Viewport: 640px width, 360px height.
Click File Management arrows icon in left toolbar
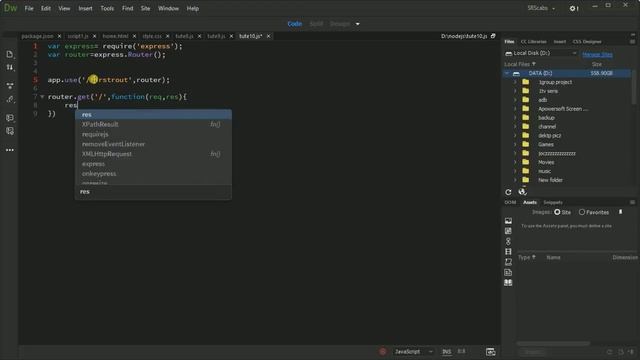(x=10, y=67)
